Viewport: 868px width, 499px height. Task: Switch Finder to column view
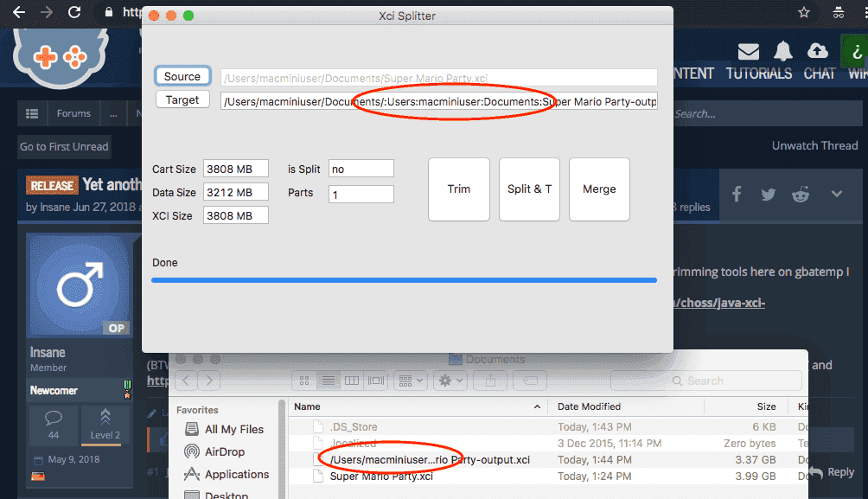pyautogui.click(x=352, y=381)
